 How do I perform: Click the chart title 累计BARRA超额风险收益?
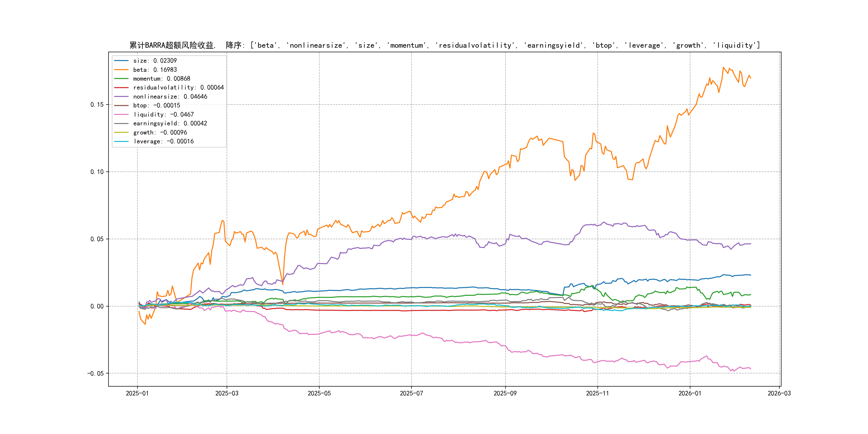click(172, 45)
